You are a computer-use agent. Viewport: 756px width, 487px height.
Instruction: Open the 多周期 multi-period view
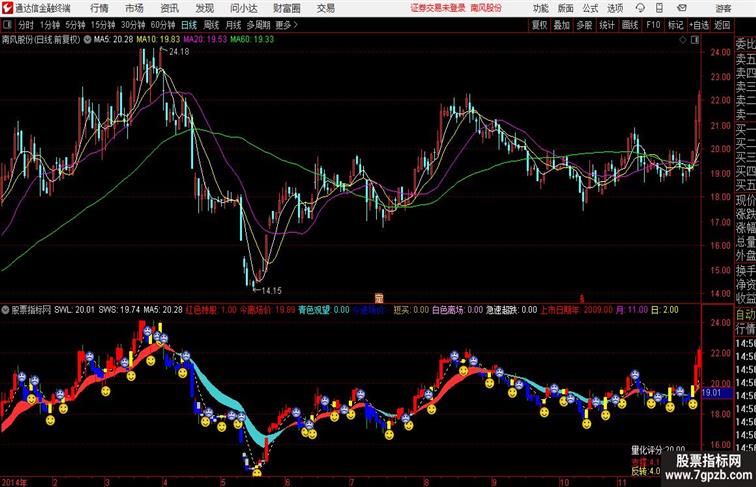pyautogui.click(x=258, y=25)
